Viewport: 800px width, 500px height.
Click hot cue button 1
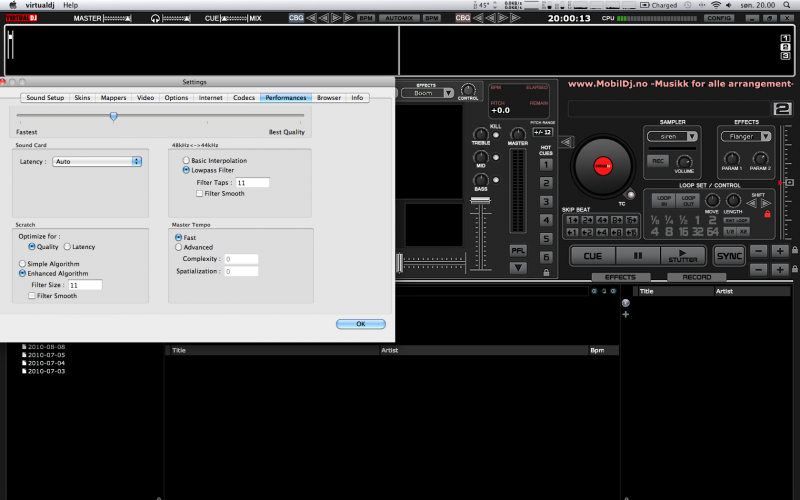[546, 165]
